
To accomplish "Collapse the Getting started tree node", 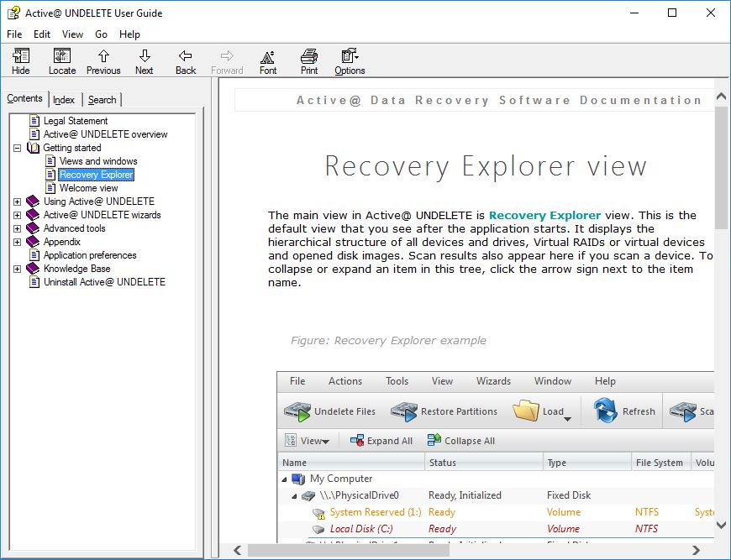I will click(17, 147).
